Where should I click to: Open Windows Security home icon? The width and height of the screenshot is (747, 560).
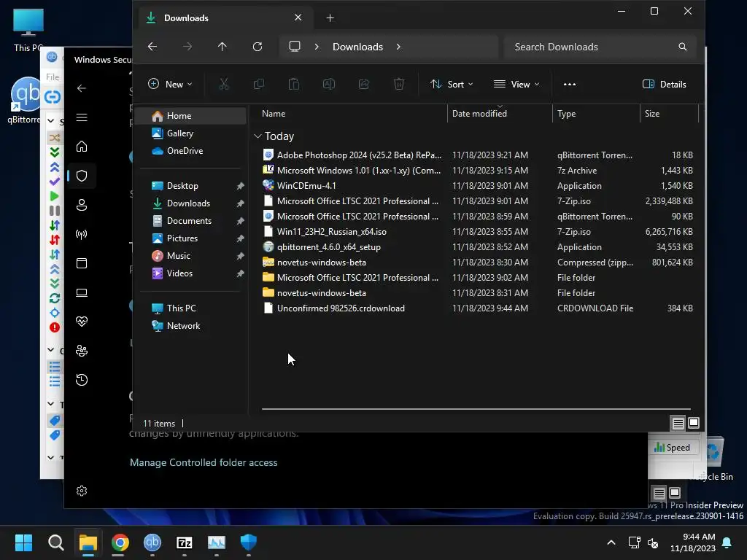click(82, 147)
